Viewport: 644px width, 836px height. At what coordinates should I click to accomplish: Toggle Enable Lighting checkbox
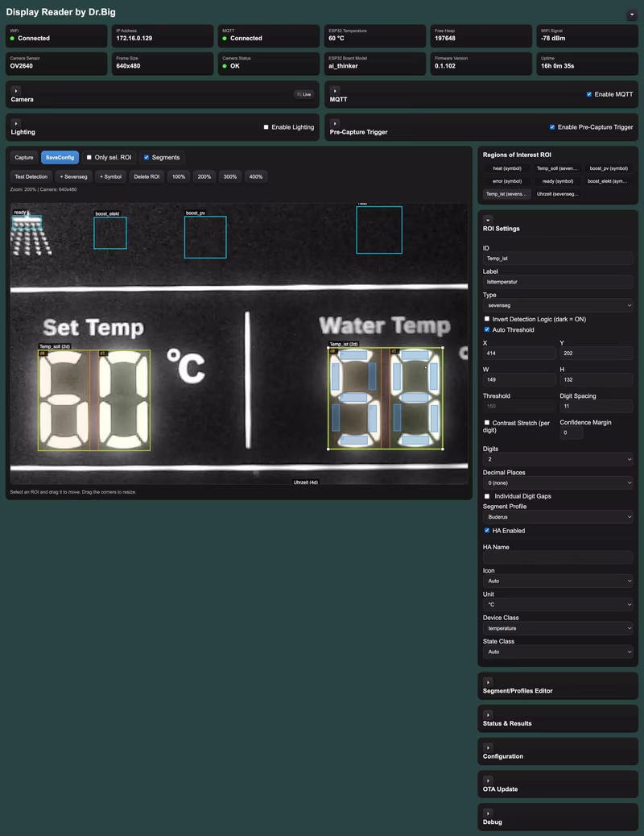coord(266,127)
